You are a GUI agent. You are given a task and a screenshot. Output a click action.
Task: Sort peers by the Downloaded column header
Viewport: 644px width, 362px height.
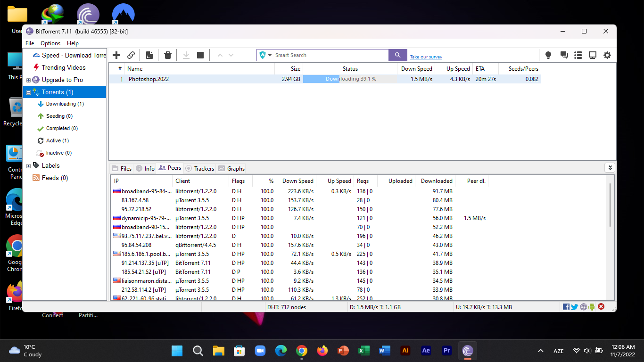(x=436, y=181)
